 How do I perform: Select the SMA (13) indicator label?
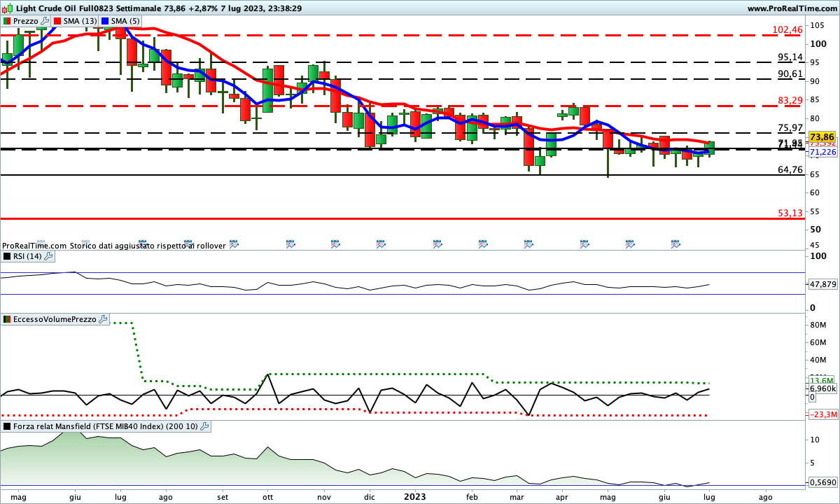tap(80, 21)
